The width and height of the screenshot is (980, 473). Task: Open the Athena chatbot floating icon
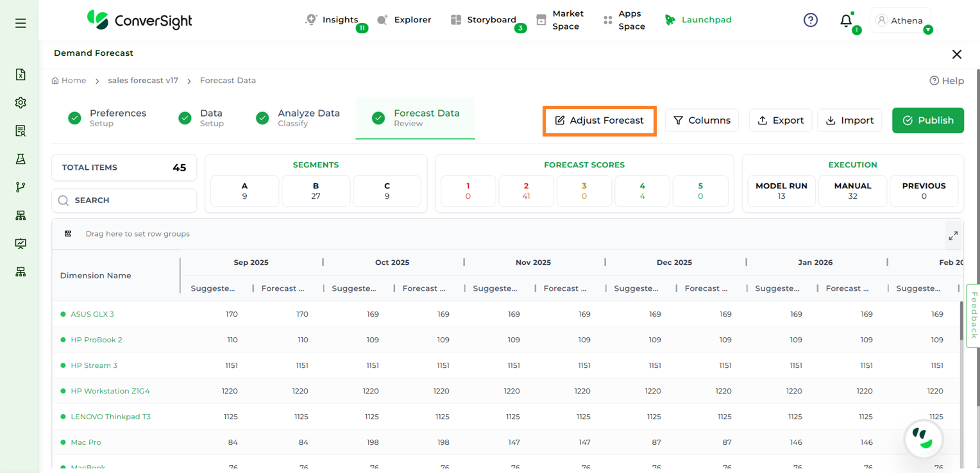[923, 439]
